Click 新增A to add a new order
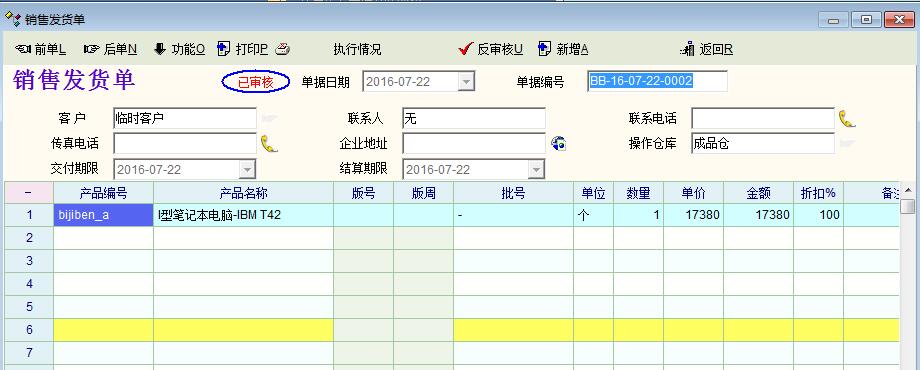 pos(563,49)
